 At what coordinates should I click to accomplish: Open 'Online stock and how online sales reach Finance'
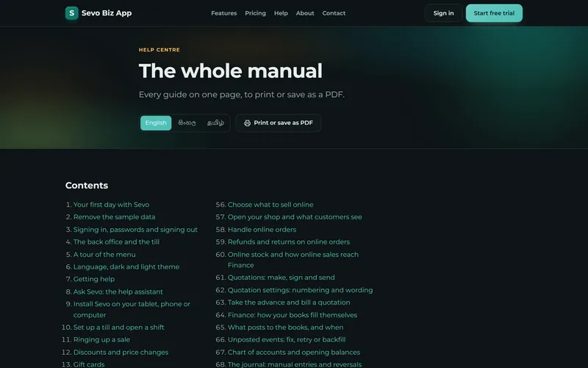pyautogui.click(x=293, y=260)
